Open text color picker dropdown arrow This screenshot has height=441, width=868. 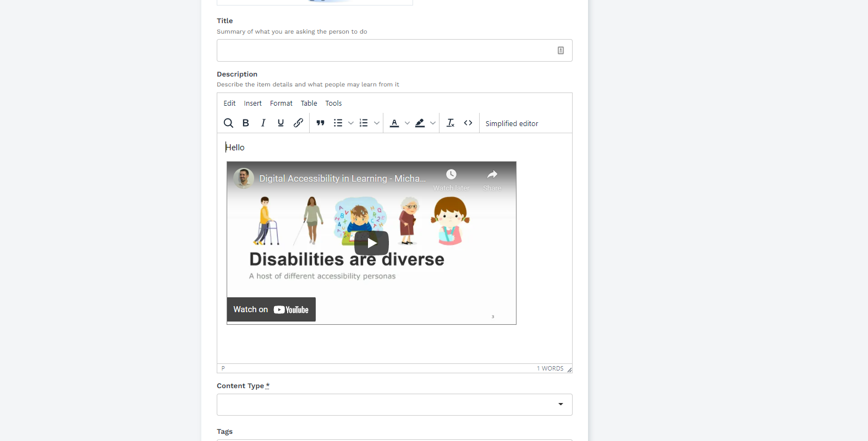coord(407,123)
